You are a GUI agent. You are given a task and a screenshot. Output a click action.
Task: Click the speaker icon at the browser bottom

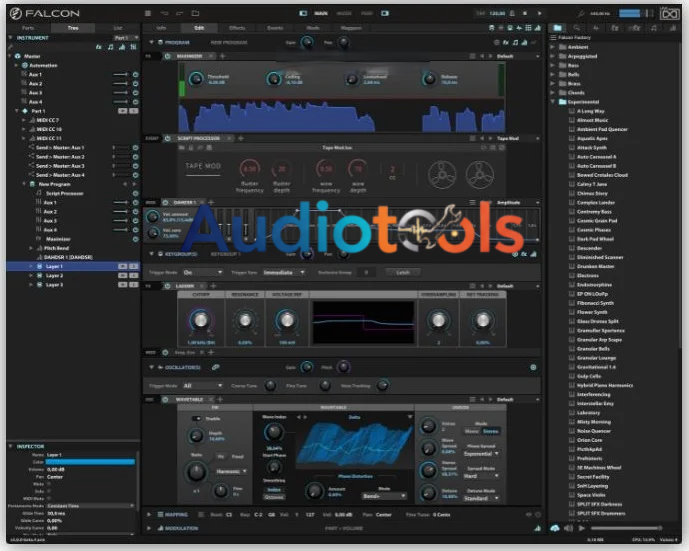[x=569, y=528]
